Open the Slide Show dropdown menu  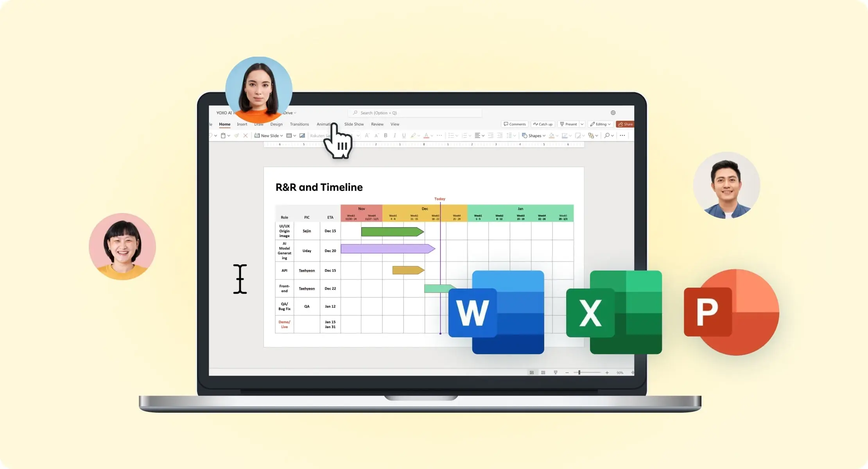click(353, 124)
